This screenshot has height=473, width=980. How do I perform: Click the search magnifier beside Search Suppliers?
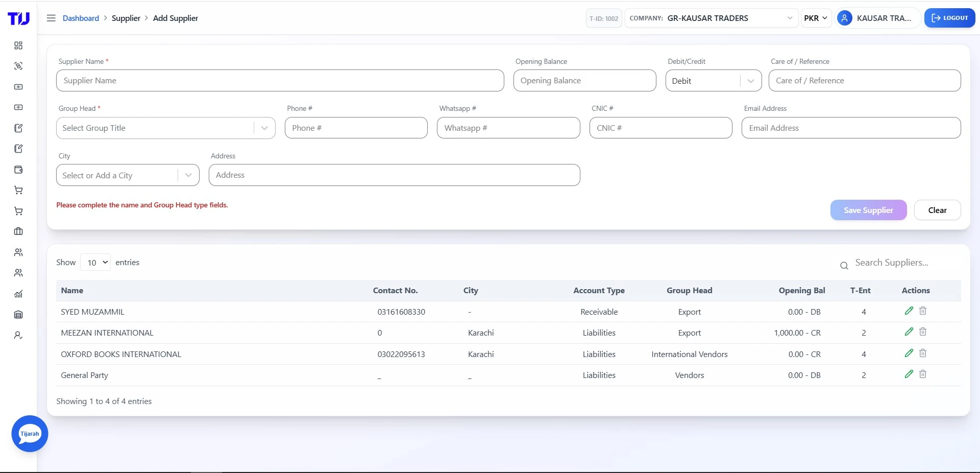844,266
